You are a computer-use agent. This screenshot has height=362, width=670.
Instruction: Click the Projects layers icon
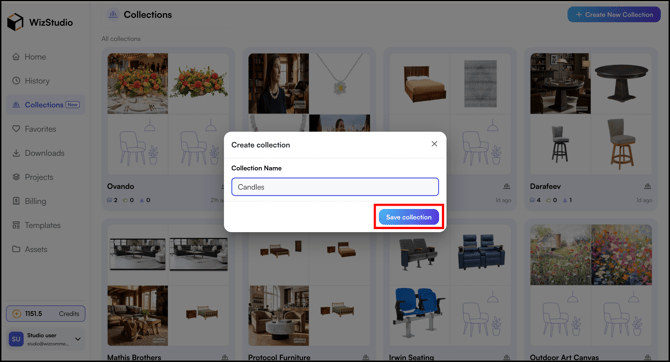tap(16, 177)
